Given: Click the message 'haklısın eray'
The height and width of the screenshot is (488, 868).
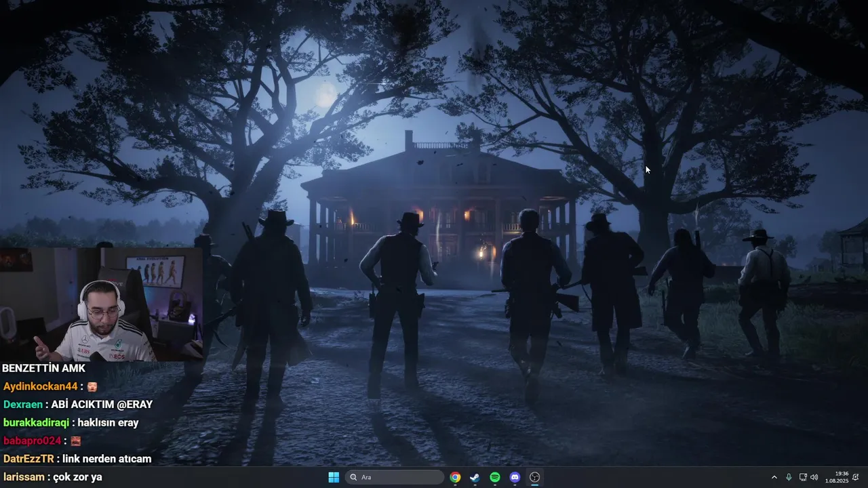Looking at the screenshot, I should pyautogui.click(x=108, y=423).
